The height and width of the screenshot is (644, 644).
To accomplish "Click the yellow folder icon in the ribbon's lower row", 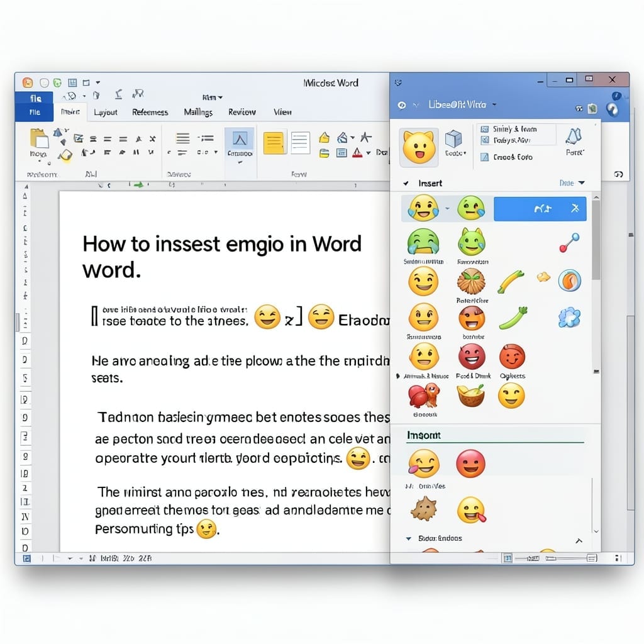I will click(324, 153).
